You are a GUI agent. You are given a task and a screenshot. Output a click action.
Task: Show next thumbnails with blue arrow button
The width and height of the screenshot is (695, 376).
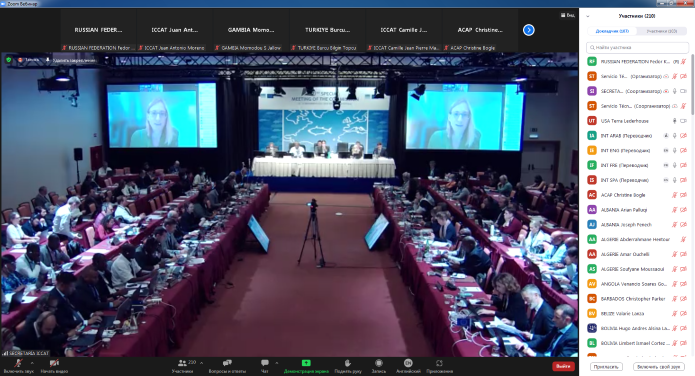point(528,30)
